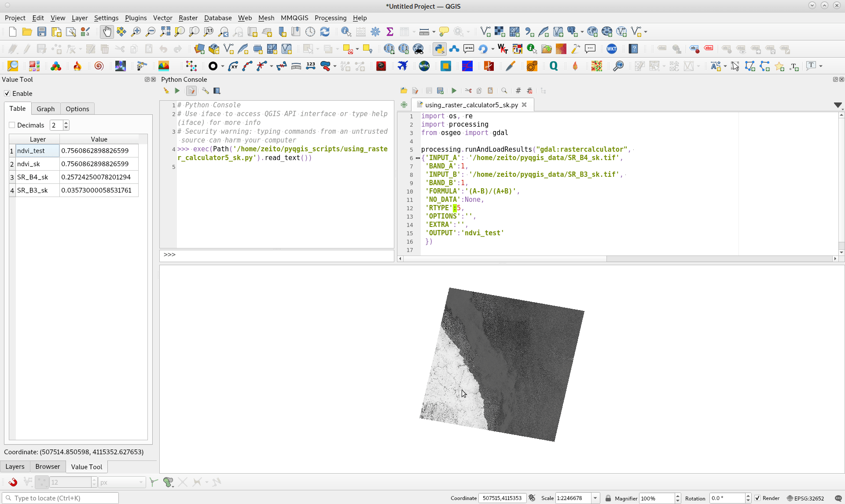This screenshot has width=845, height=504.
Task: Select the Pan Map tool
Action: [107, 32]
